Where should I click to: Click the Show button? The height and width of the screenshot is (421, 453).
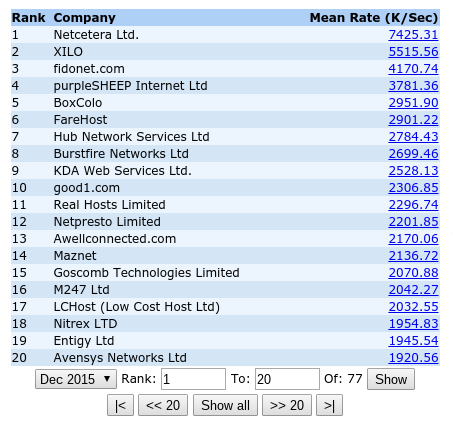point(391,379)
